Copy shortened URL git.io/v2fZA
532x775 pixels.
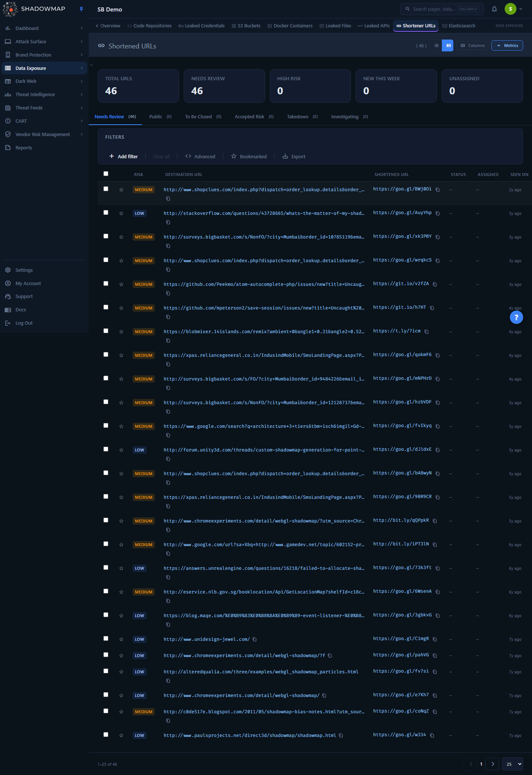(435, 284)
